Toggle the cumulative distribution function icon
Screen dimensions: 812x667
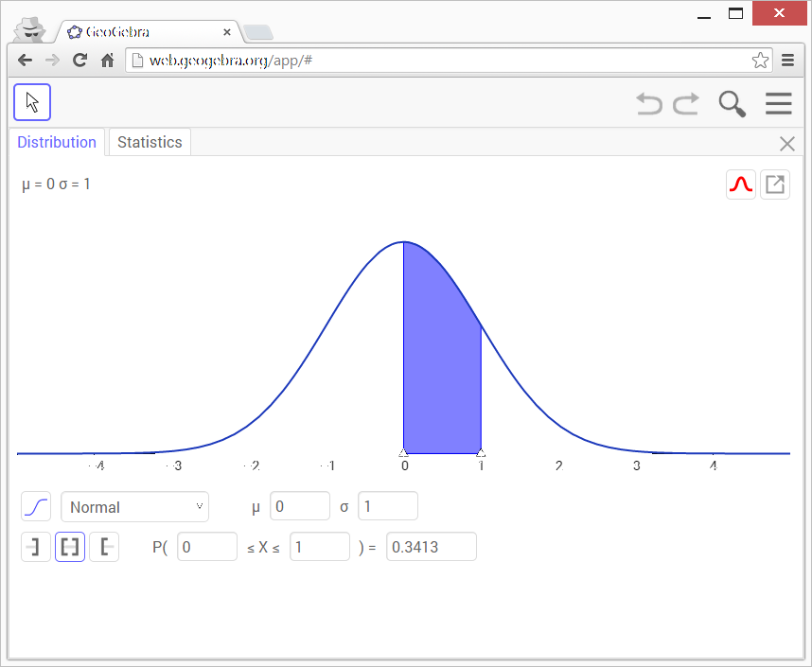point(35,506)
